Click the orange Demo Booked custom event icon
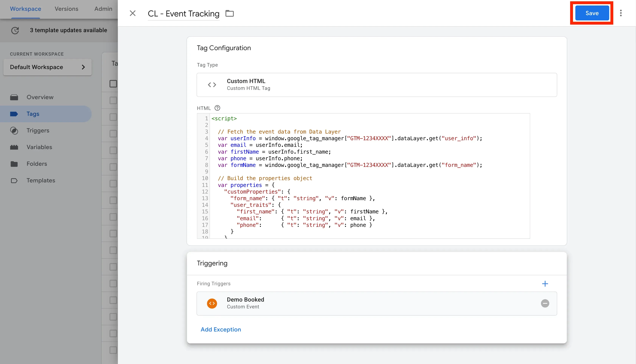The image size is (636, 364). point(212,303)
